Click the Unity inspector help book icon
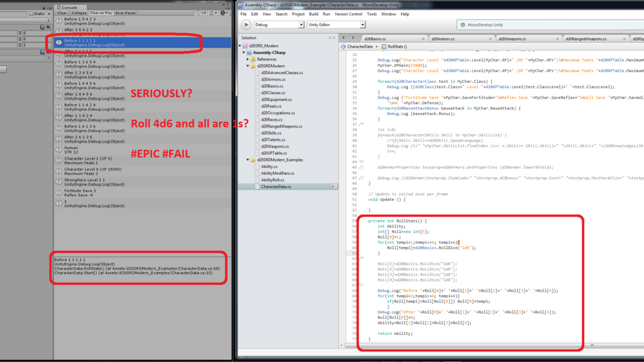 pos(42,27)
